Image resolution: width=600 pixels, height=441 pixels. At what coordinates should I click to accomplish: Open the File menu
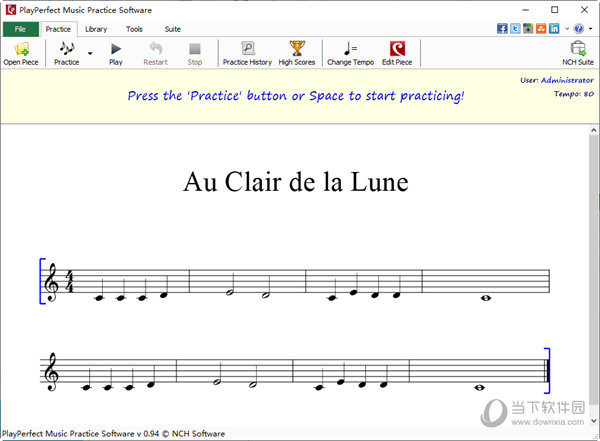[x=21, y=29]
